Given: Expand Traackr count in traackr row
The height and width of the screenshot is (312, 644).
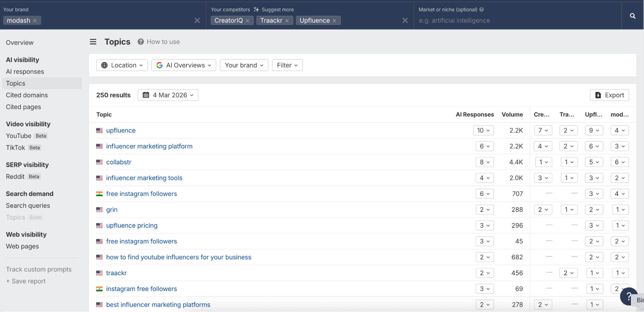Looking at the screenshot, I should (569, 273).
